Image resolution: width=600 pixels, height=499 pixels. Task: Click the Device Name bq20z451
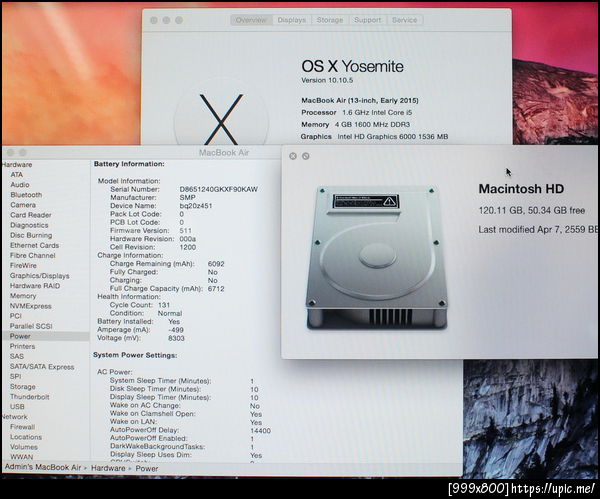[x=196, y=205]
